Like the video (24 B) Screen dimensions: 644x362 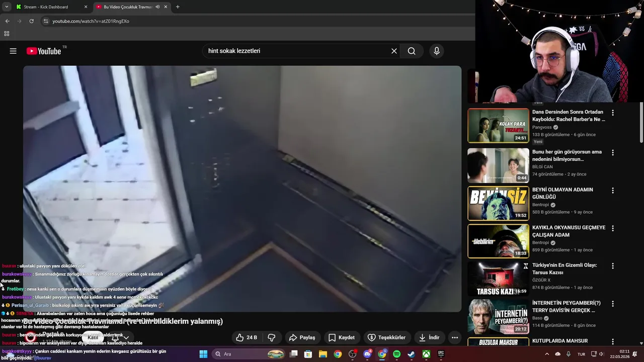tap(247, 337)
